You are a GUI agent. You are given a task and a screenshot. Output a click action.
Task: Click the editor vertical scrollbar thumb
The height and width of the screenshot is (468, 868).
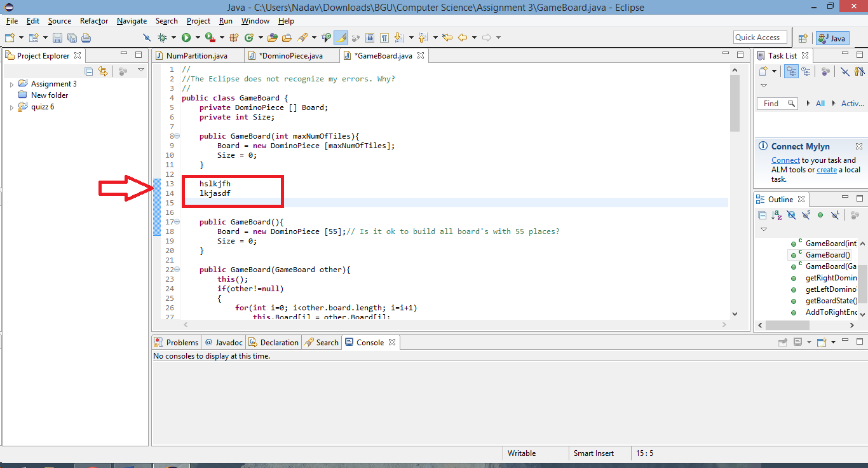(x=735, y=103)
